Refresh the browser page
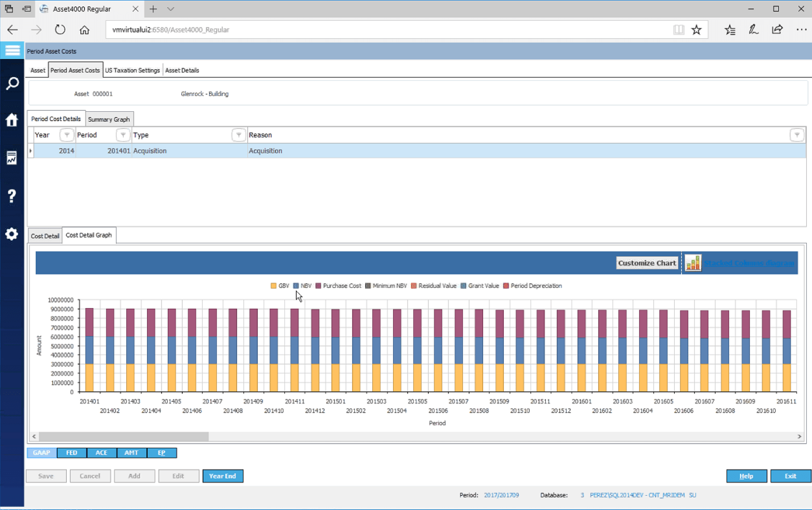 [60, 30]
